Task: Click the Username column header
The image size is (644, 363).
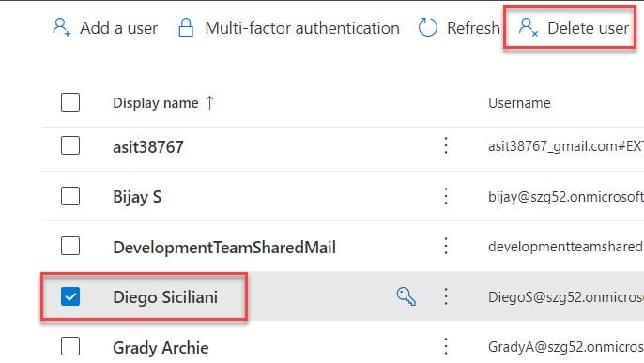Action: click(x=519, y=102)
